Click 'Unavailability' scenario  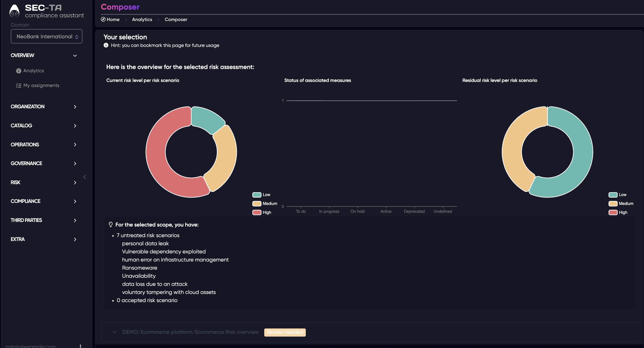pyautogui.click(x=139, y=276)
